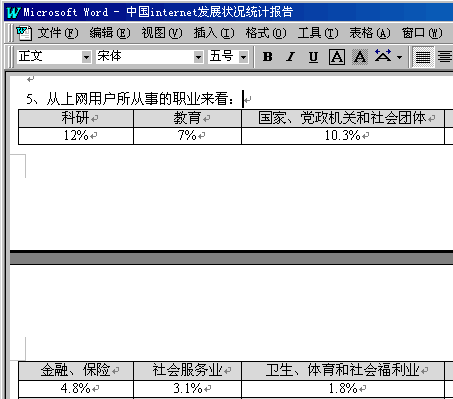Toggle character shading button

[x=360, y=57]
